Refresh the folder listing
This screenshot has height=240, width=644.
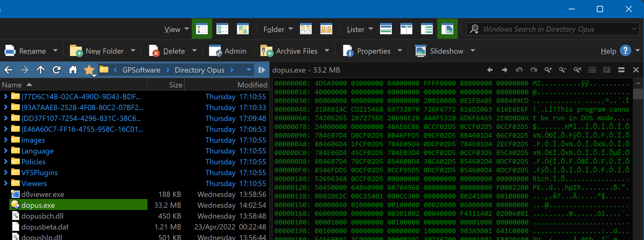(56, 70)
